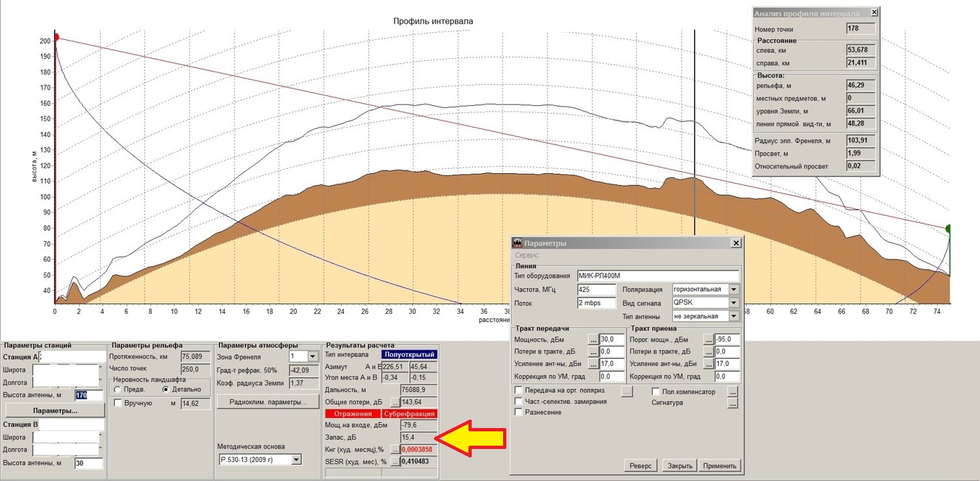The width and height of the screenshot is (980, 481).
Task: Open Общие потери, дБ ellipsis button
Action: click(395, 402)
